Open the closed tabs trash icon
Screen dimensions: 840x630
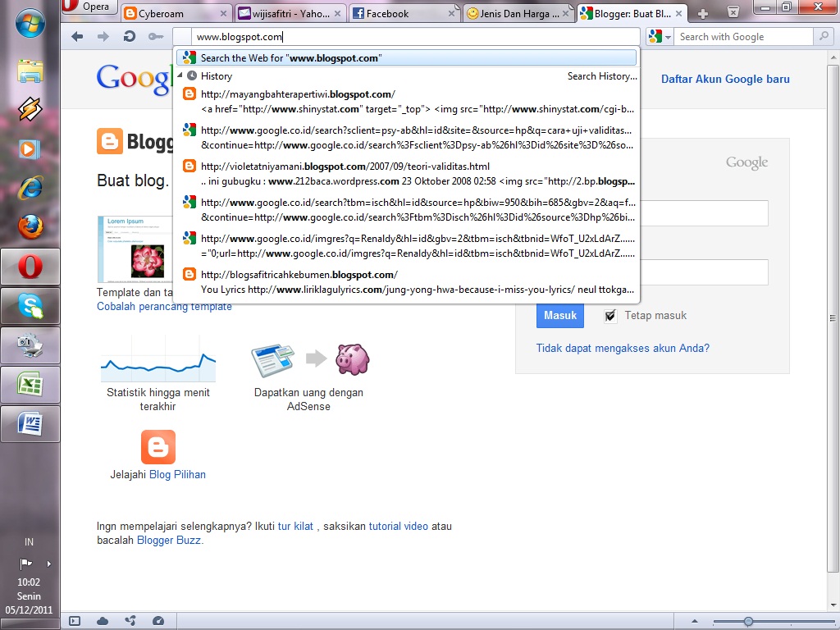pos(733,11)
